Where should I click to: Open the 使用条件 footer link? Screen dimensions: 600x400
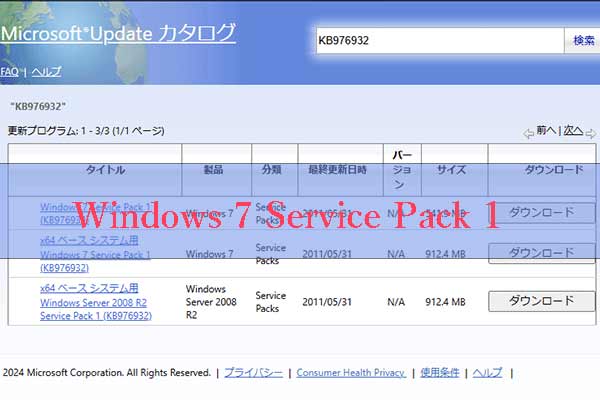pyautogui.click(x=440, y=372)
